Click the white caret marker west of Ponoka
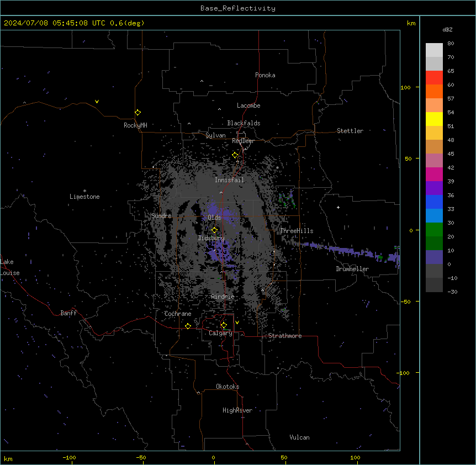Image resolution: width=476 pixels, height=465 pixels. pos(202,81)
